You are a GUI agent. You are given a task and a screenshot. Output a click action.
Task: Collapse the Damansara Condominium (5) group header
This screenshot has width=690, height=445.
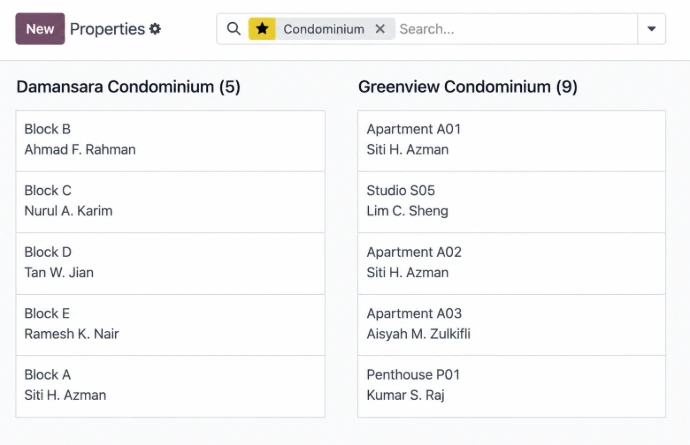pyautogui.click(x=128, y=87)
